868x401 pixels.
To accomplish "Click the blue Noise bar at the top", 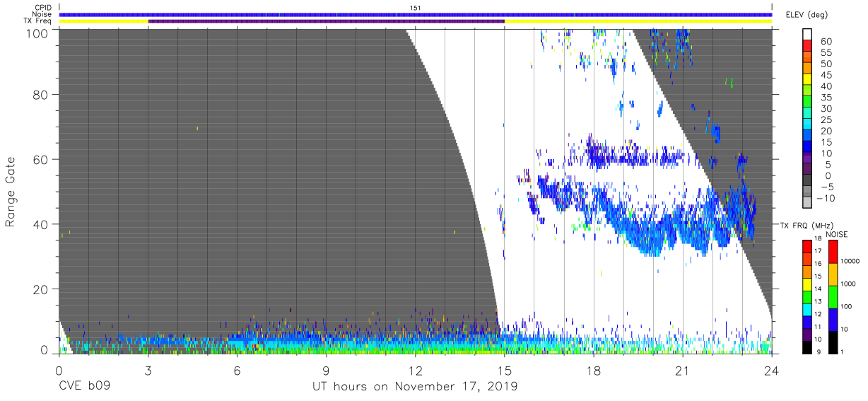I will (416, 14).
